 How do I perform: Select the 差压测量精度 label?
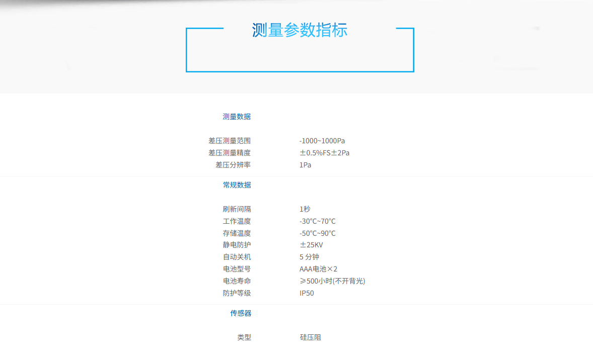pos(230,153)
